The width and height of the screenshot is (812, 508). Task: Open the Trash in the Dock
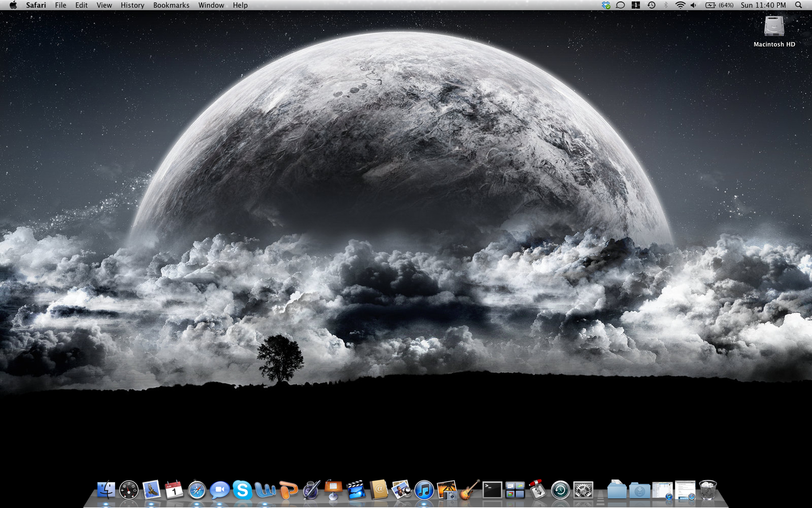coord(708,490)
